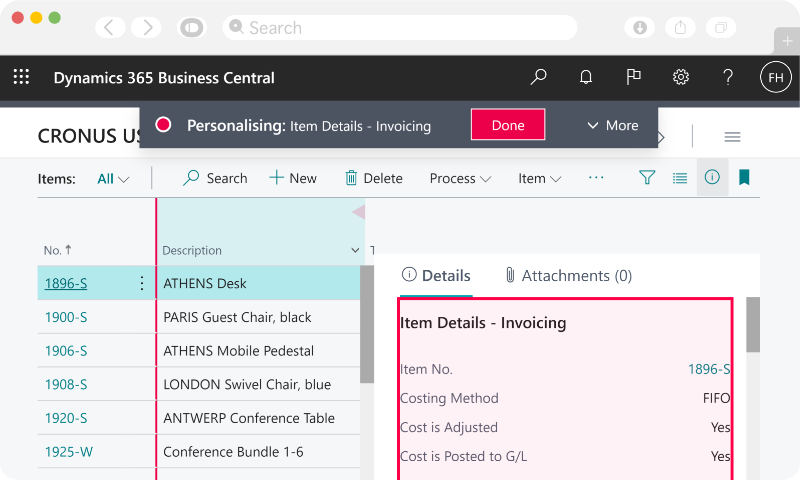The image size is (800, 480).
Task: Toggle the browser sidebar button
Action: click(192, 27)
